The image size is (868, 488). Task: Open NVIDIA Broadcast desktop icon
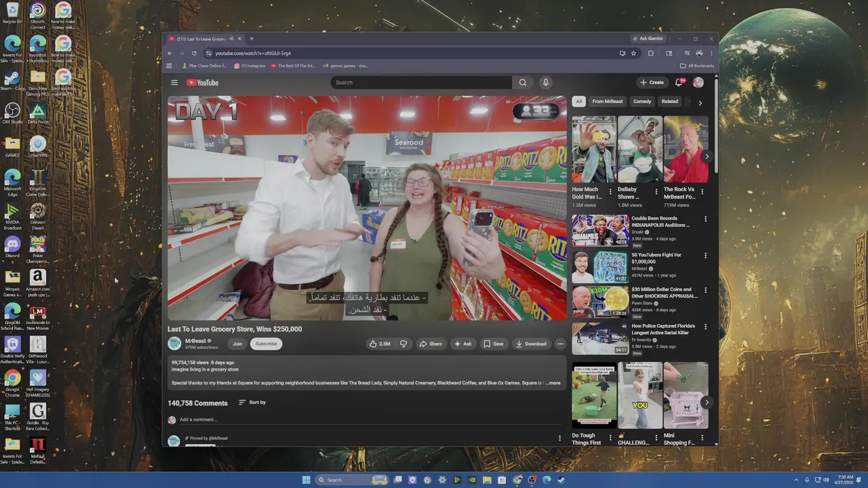[12, 217]
